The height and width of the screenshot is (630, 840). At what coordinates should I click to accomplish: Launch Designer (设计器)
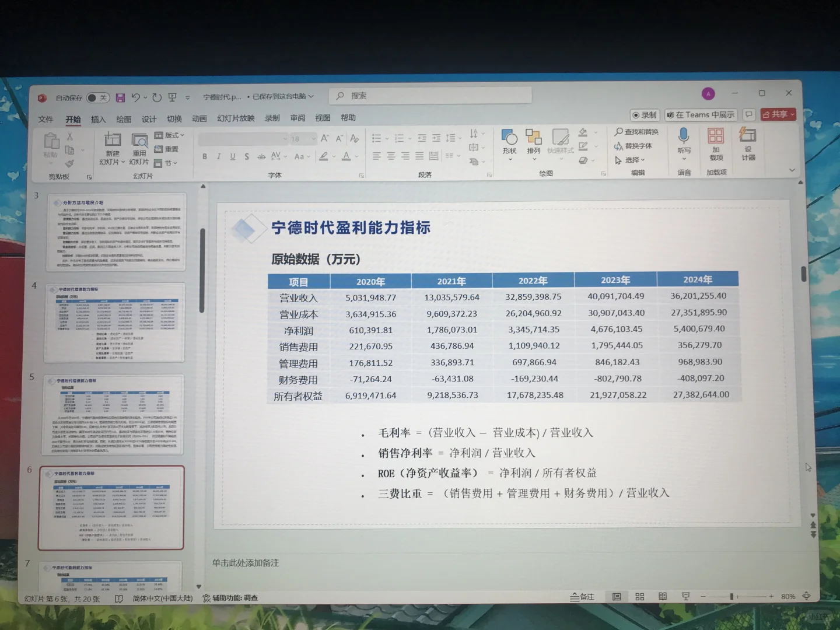[x=748, y=143]
